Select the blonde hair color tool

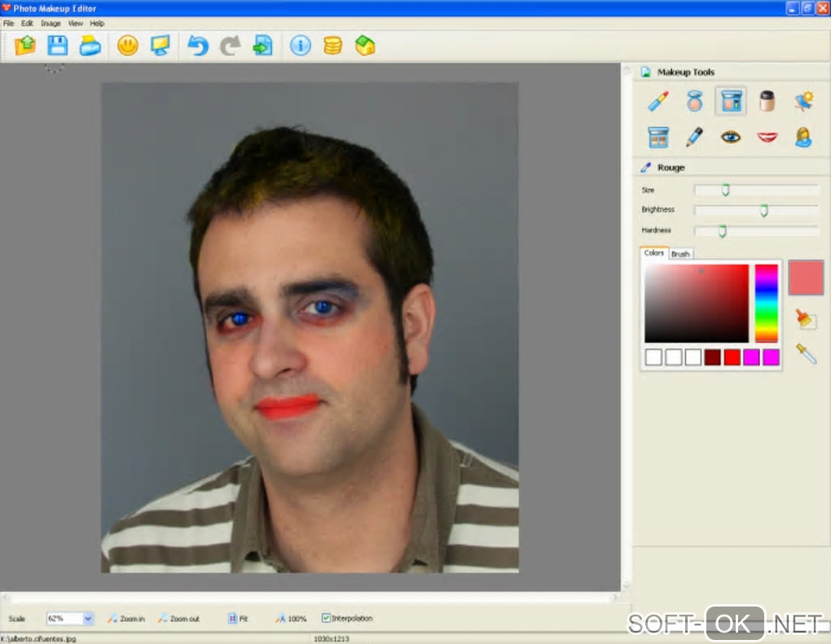pyautogui.click(x=803, y=137)
